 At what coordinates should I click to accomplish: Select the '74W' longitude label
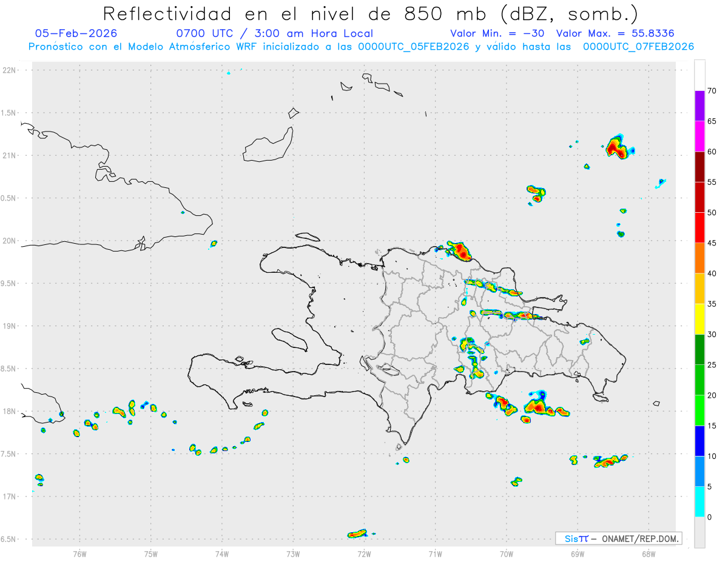click(x=222, y=554)
